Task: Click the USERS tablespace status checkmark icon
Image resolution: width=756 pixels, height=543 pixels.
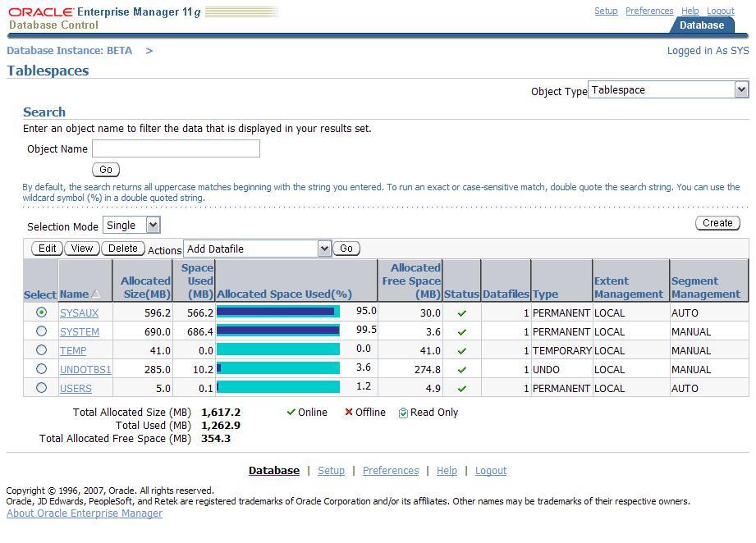Action: [461, 389]
